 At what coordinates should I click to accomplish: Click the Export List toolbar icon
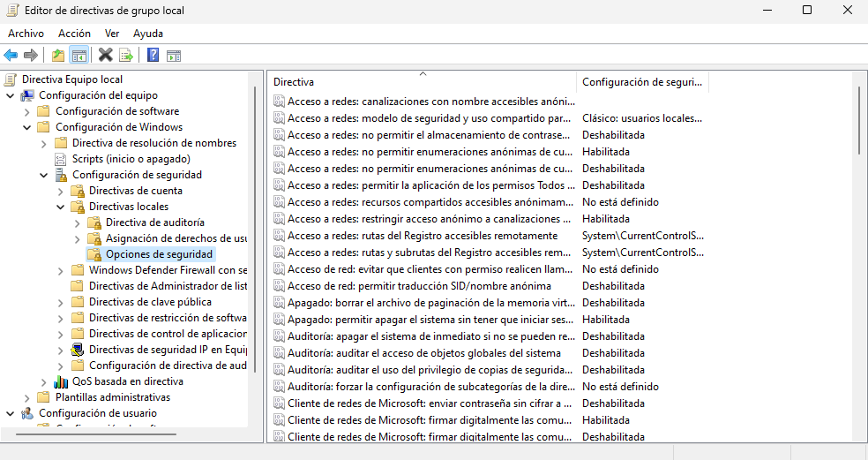pos(126,56)
